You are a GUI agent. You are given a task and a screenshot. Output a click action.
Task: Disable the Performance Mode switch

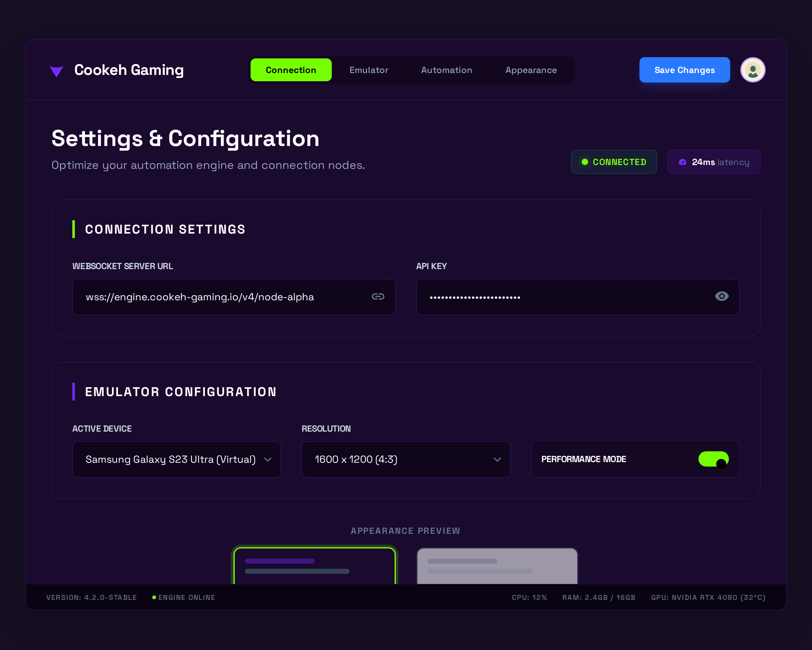tap(713, 459)
